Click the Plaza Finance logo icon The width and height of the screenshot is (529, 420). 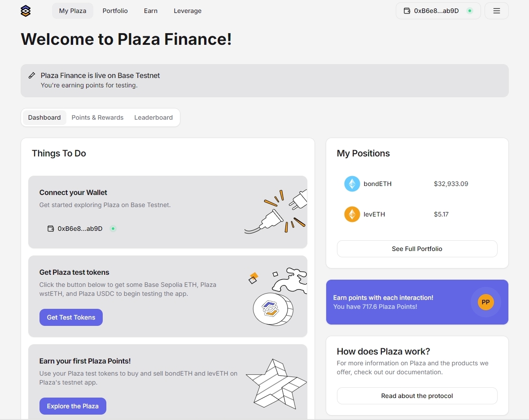(26, 11)
